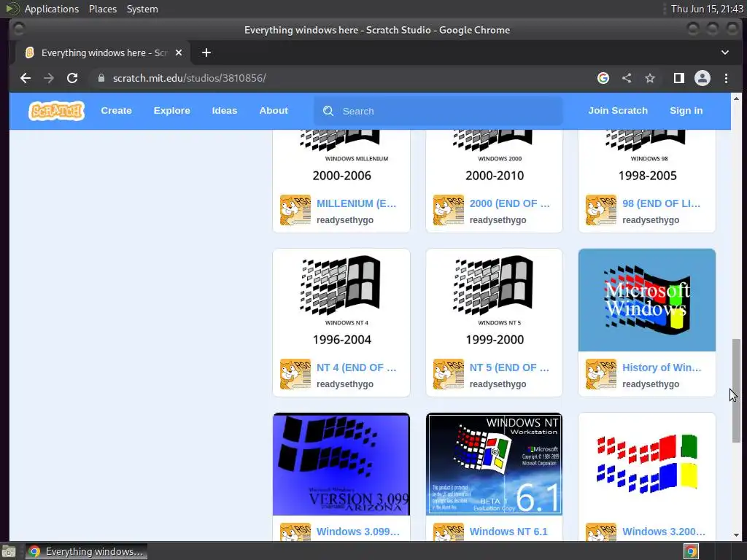Open the Chrome three-dot menu
Image resolution: width=747 pixels, height=560 pixels.
[x=726, y=78]
